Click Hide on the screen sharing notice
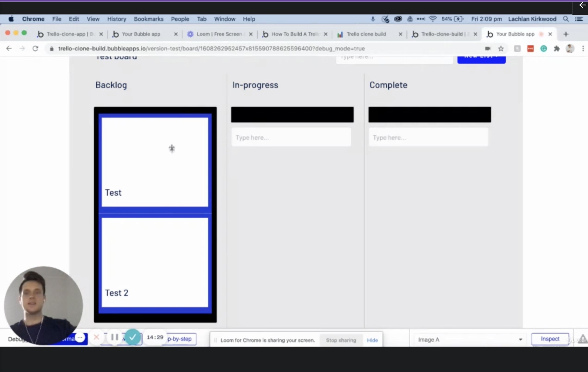588x372 pixels. pyautogui.click(x=372, y=340)
